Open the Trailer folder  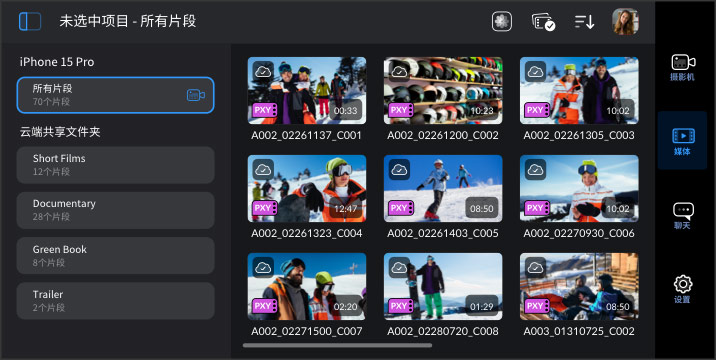click(116, 301)
